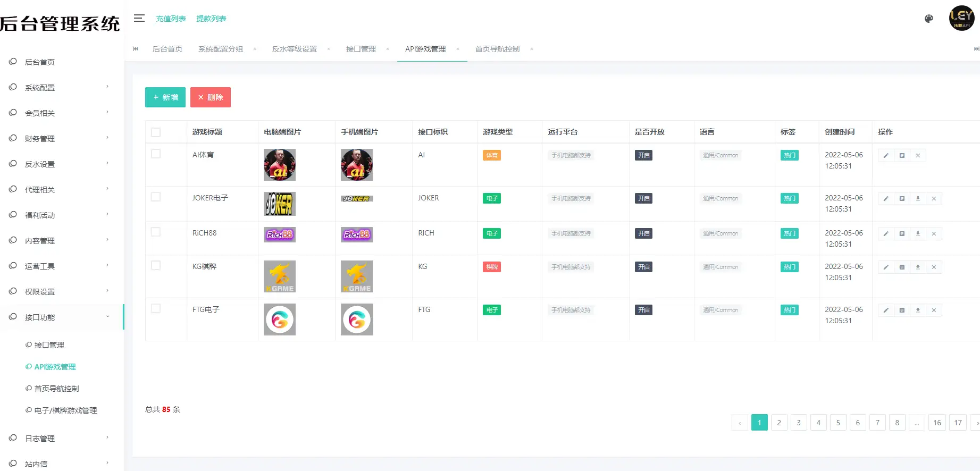980x471 pixels.
Task: Remove JOKER电子 row via X icon
Action: tap(934, 198)
